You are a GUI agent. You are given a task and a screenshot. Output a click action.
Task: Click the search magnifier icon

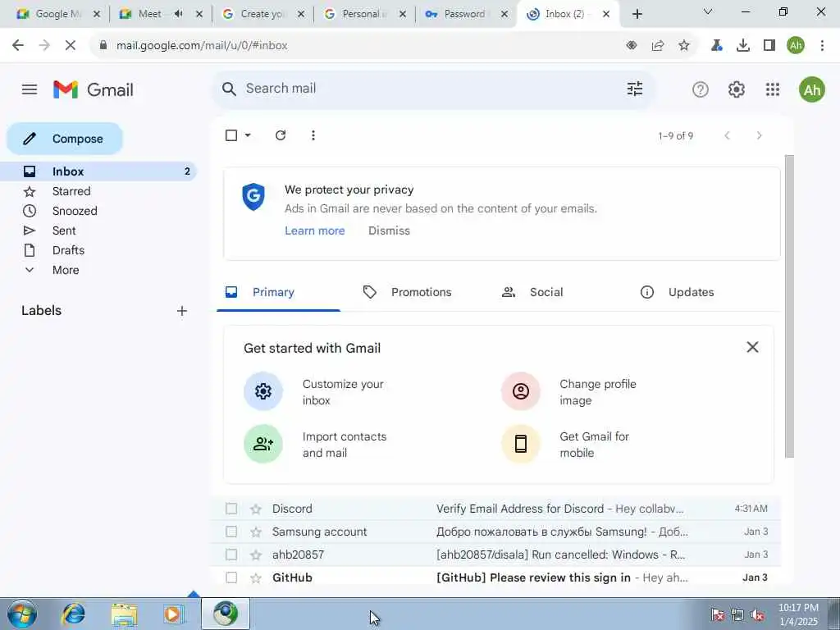click(230, 89)
